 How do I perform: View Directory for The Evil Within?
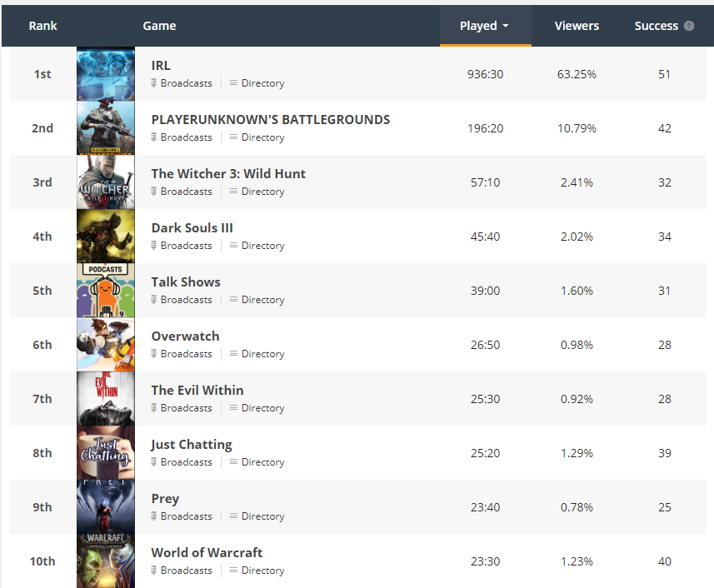[x=257, y=408]
